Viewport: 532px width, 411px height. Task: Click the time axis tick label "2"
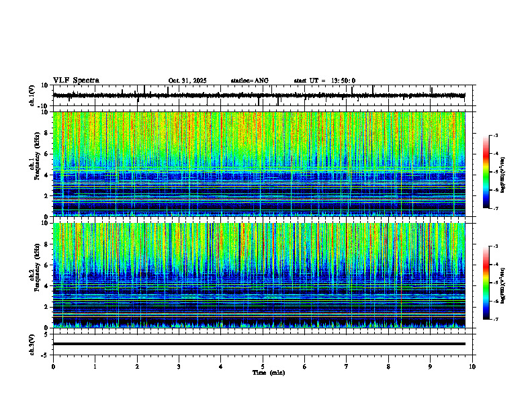pyautogui.click(x=137, y=367)
